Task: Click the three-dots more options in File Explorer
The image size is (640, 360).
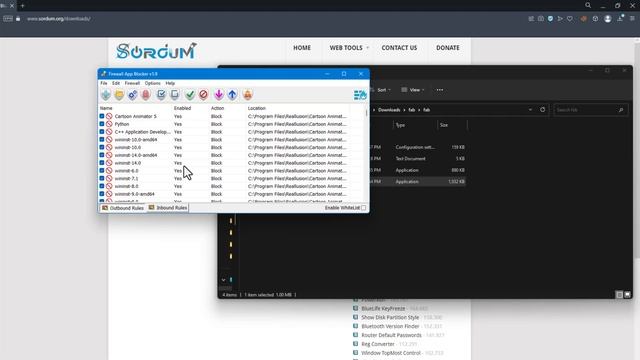Action: tap(440, 90)
